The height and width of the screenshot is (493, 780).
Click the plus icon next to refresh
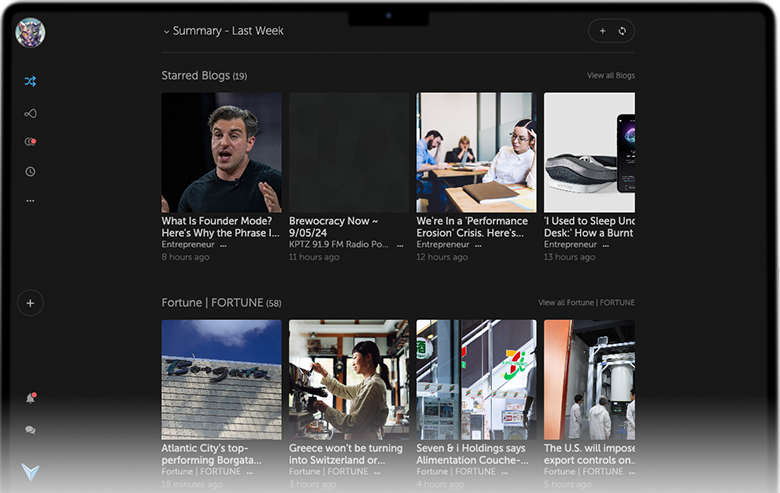pos(602,31)
